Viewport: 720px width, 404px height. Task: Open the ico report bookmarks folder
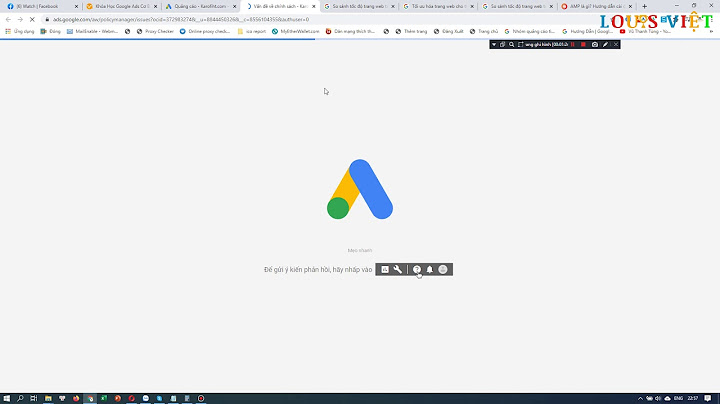(252, 31)
